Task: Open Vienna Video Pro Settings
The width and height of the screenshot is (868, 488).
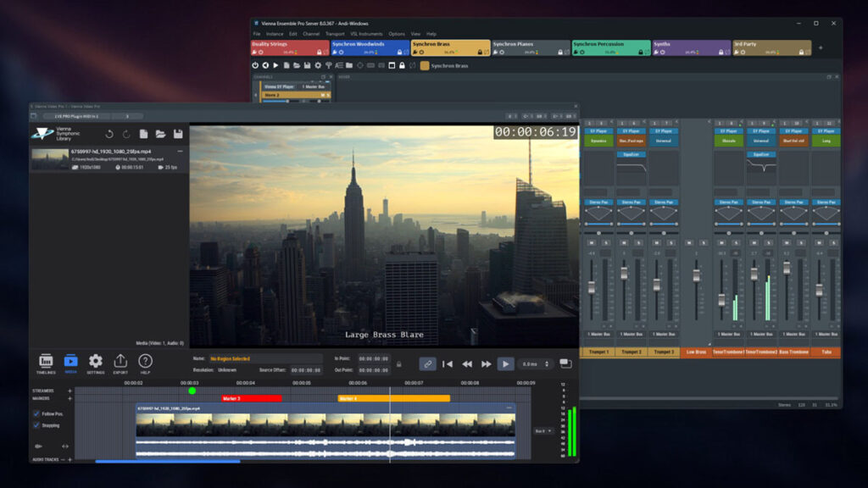Action: pyautogui.click(x=96, y=363)
